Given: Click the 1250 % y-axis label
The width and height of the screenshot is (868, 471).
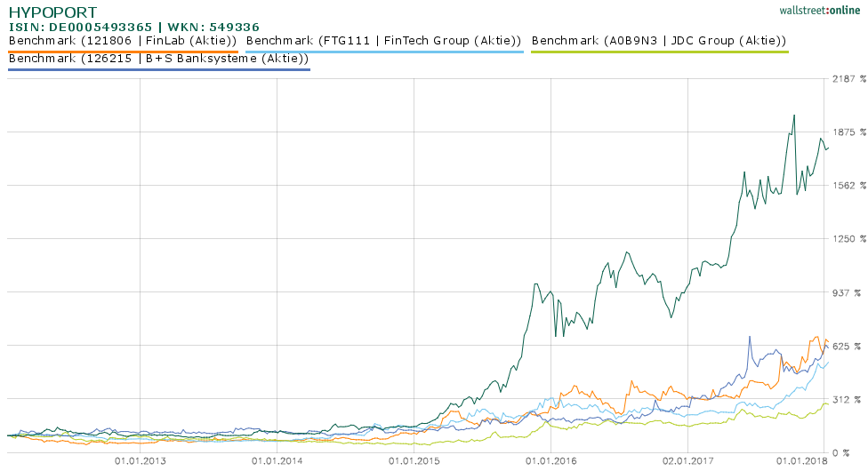Looking at the screenshot, I should tap(841, 239).
